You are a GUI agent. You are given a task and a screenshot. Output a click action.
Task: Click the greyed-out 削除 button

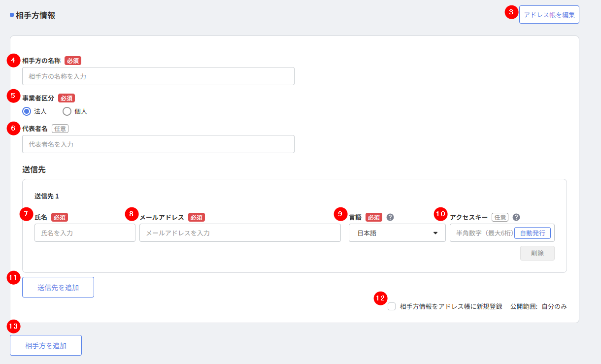click(537, 253)
